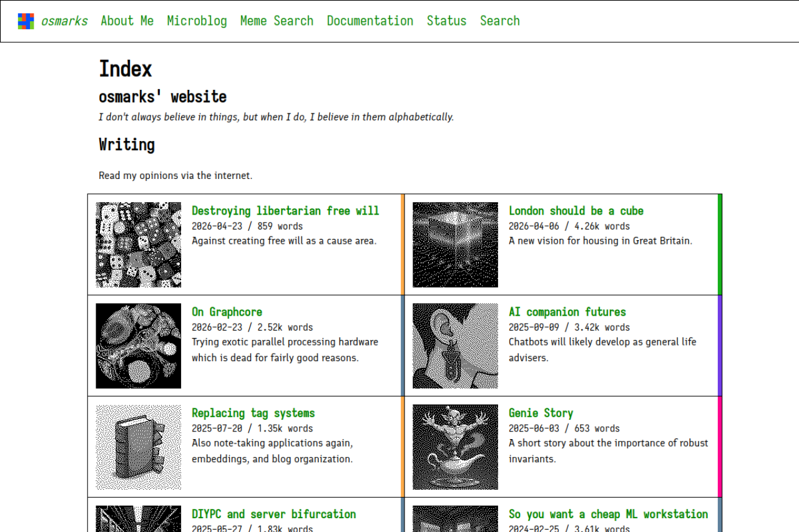Click the genie and lamp thumbnail
The width and height of the screenshot is (799, 532).
tap(456, 447)
